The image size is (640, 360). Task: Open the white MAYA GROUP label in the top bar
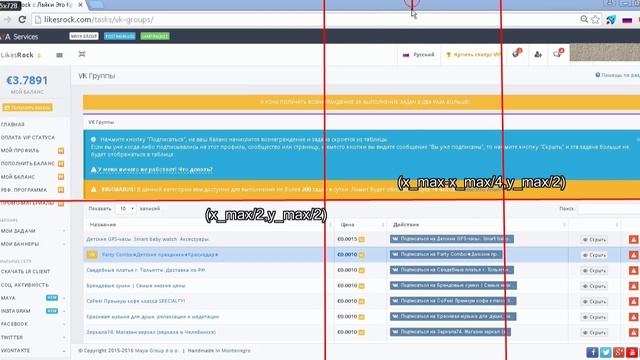(84, 36)
